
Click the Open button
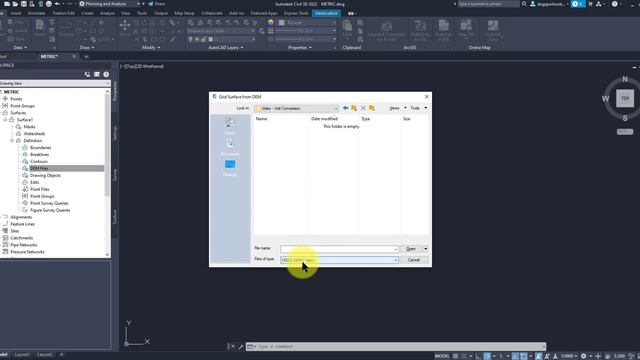click(411, 249)
